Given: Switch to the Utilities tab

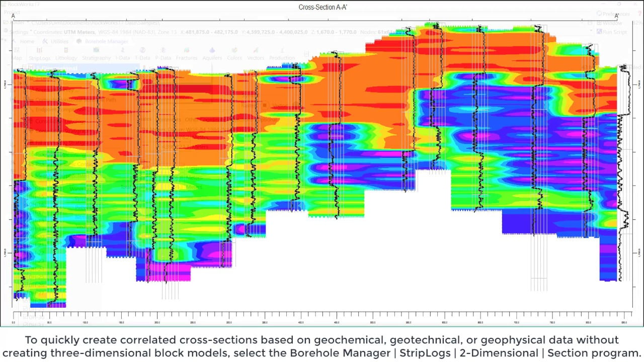Looking at the screenshot, I should click(x=56, y=41).
